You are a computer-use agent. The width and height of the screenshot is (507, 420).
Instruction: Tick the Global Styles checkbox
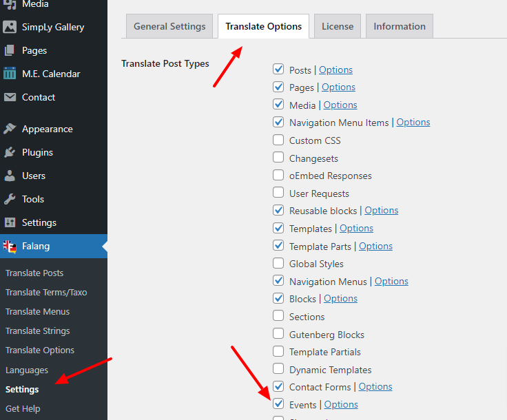278,264
